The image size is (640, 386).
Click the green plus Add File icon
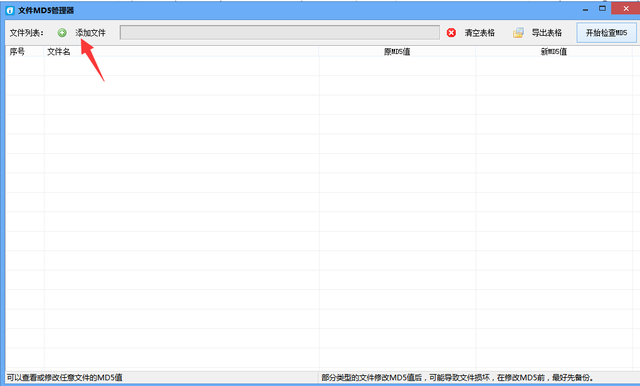point(62,33)
